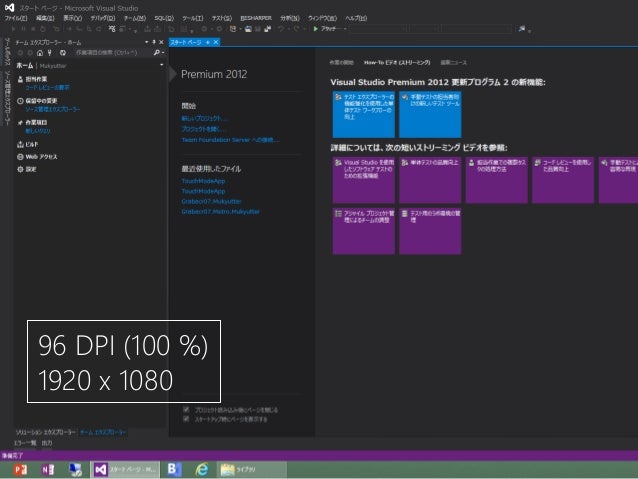
Task: Open Web アクセス in Team Explorer
Action: click(40, 157)
